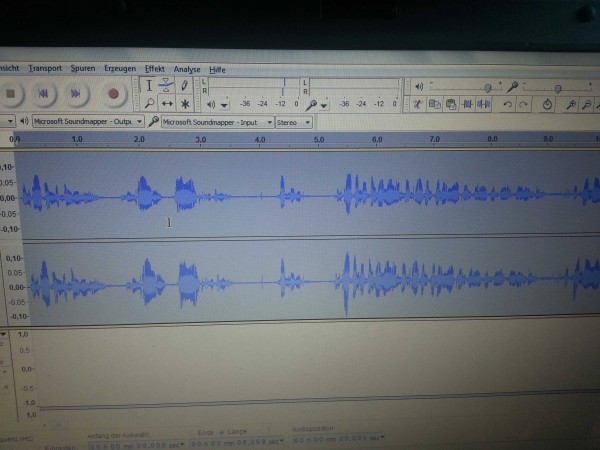Click the output level meter

tap(253, 87)
